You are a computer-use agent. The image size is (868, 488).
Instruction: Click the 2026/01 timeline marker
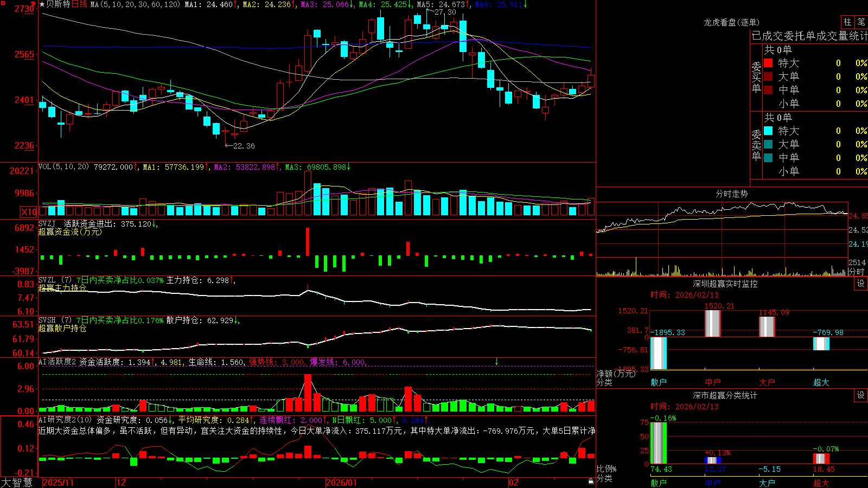(x=342, y=483)
